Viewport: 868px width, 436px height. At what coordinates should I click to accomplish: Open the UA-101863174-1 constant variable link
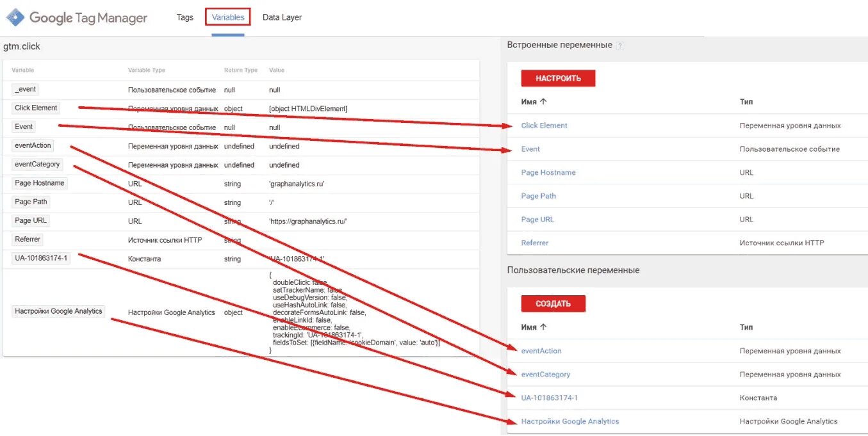550,398
